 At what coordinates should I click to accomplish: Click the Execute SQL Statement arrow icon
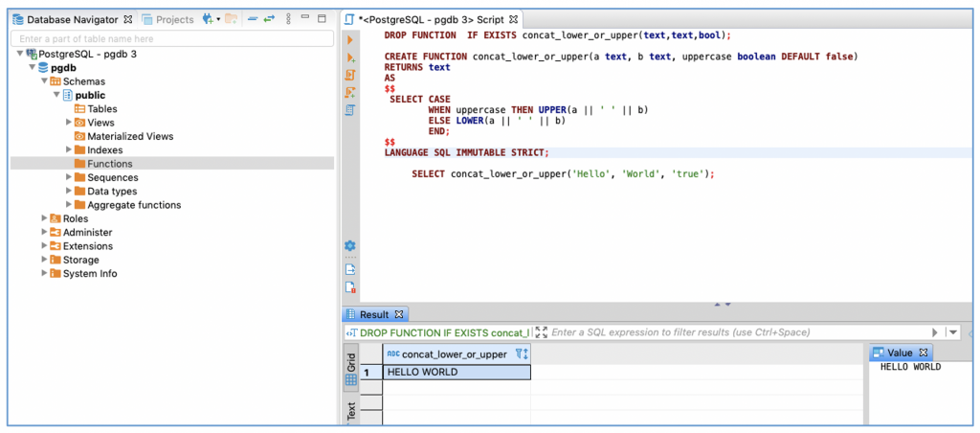349,40
